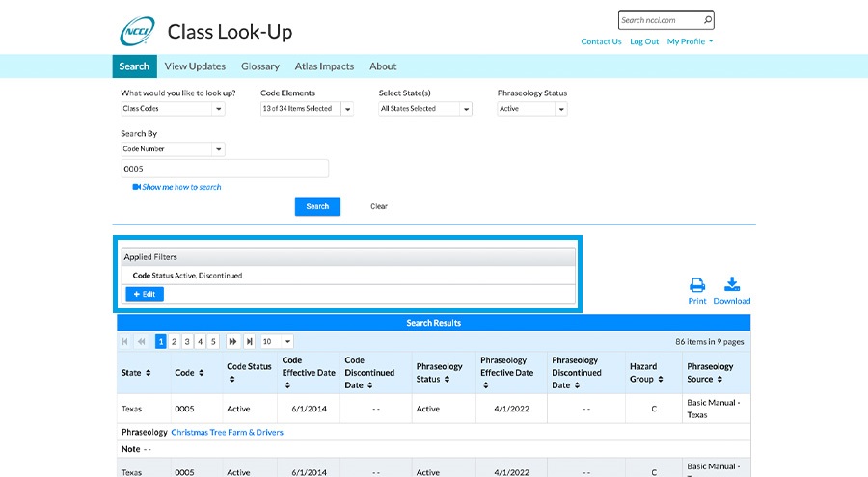The image size is (868, 477).
Task: Sort by Phraseology Source arrows
Action: point(719,379)
